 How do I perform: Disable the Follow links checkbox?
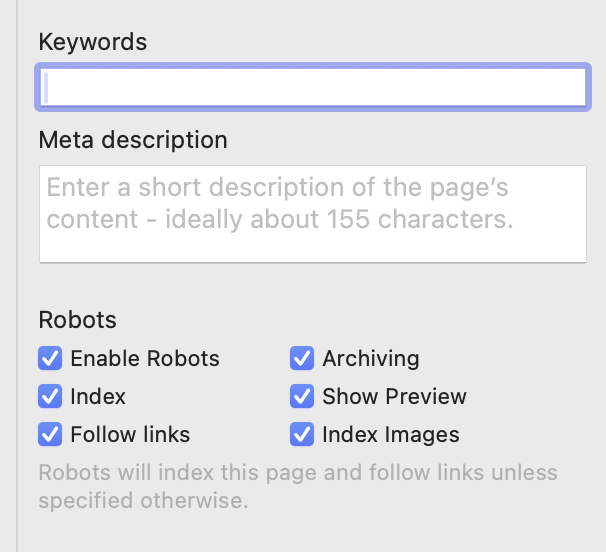coord(50,434)
